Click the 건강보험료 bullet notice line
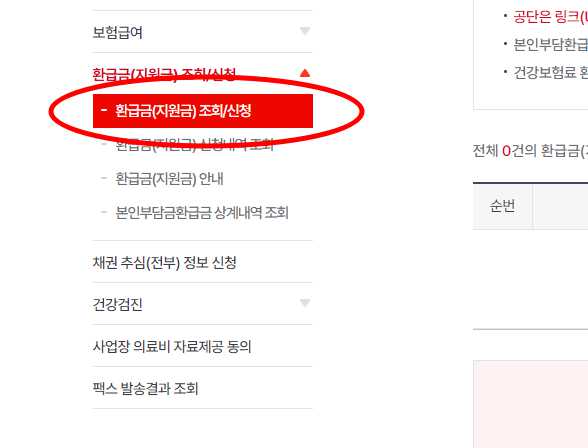 pyautogui.click(x=550, y=72)
